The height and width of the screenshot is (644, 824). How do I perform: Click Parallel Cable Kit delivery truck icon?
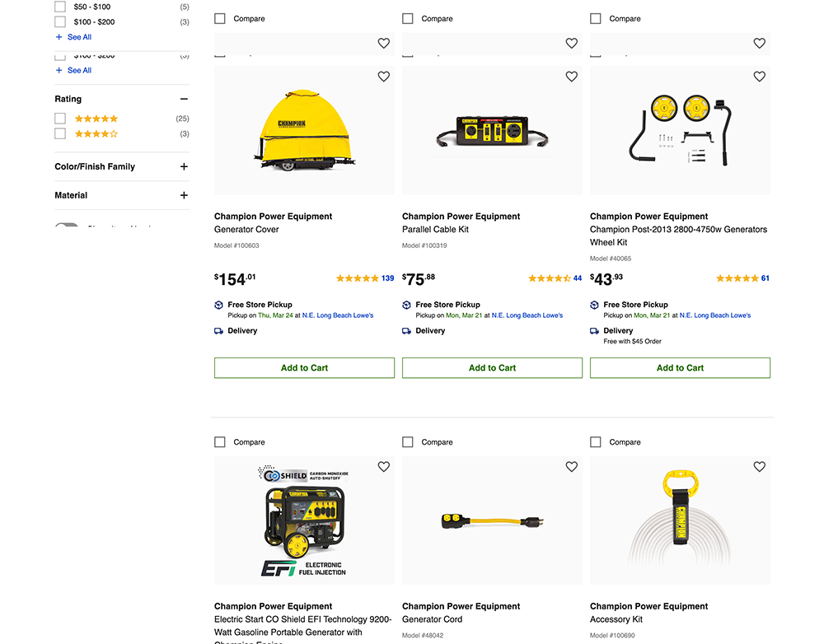(406, 331)
